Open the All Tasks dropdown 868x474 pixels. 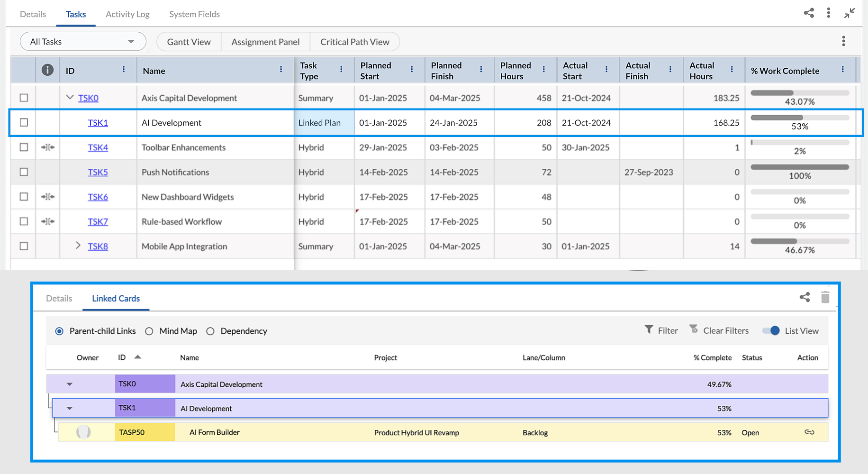pyautogui.click(x=83, y=42)
